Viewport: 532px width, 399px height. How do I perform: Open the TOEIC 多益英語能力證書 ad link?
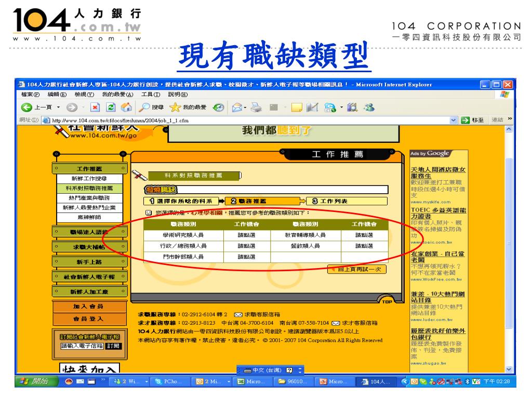coord(438,213)
